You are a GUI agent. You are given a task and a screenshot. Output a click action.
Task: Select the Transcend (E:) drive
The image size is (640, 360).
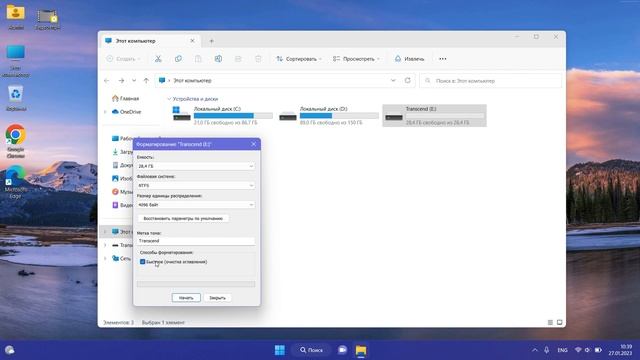click(x=434, y=116)
